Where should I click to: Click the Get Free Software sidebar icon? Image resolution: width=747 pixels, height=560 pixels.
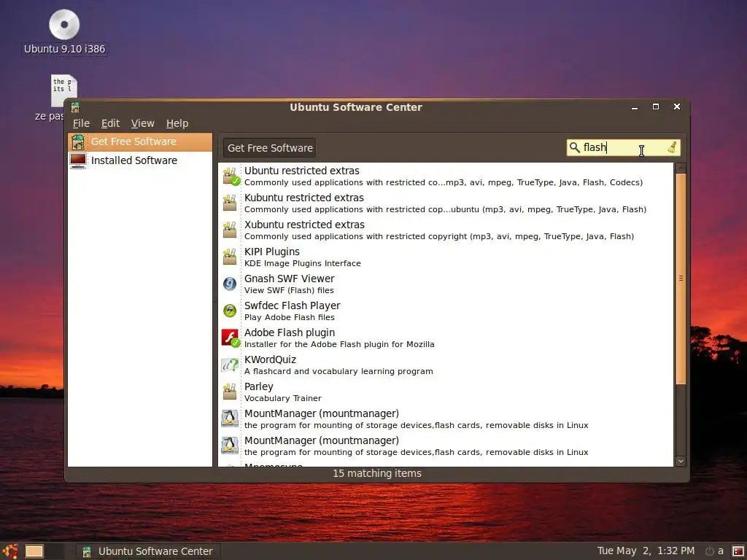click(77, 142)
